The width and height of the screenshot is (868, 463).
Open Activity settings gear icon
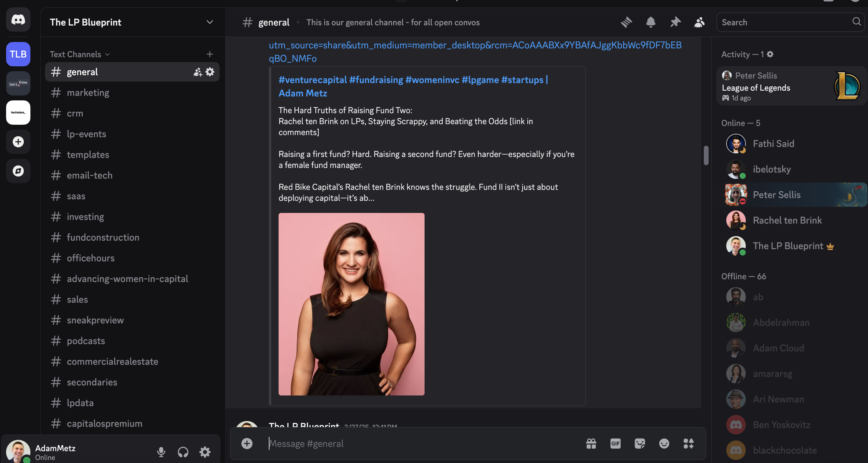point(770,54)
